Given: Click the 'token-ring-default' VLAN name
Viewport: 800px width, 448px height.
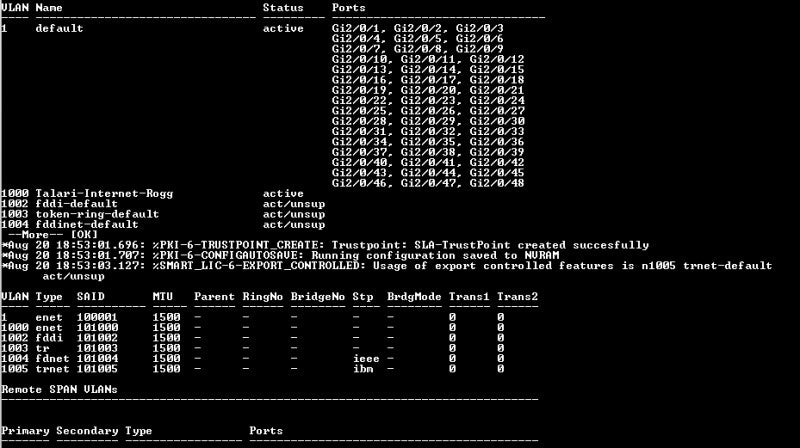Looking at the screenshot, I should click(x=97, y=214).
